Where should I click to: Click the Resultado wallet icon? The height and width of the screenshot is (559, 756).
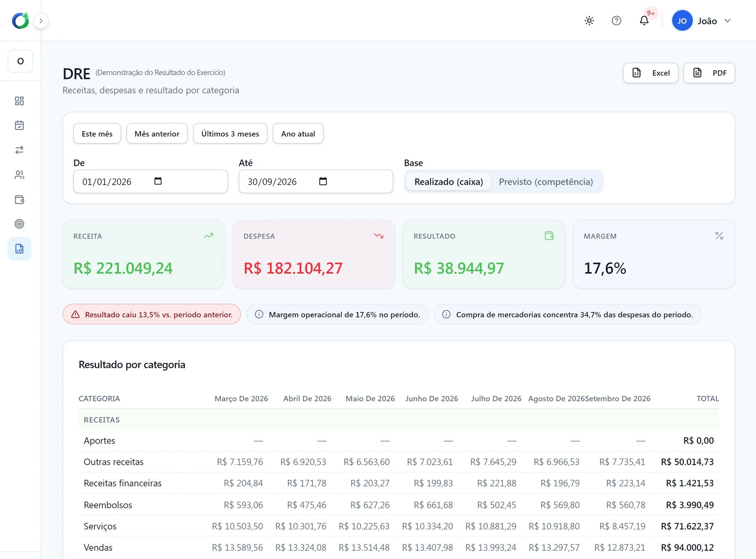point(549,236)
